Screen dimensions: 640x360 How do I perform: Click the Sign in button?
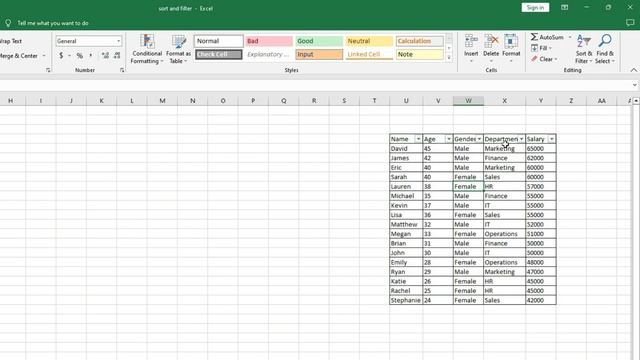click(535, 7)
